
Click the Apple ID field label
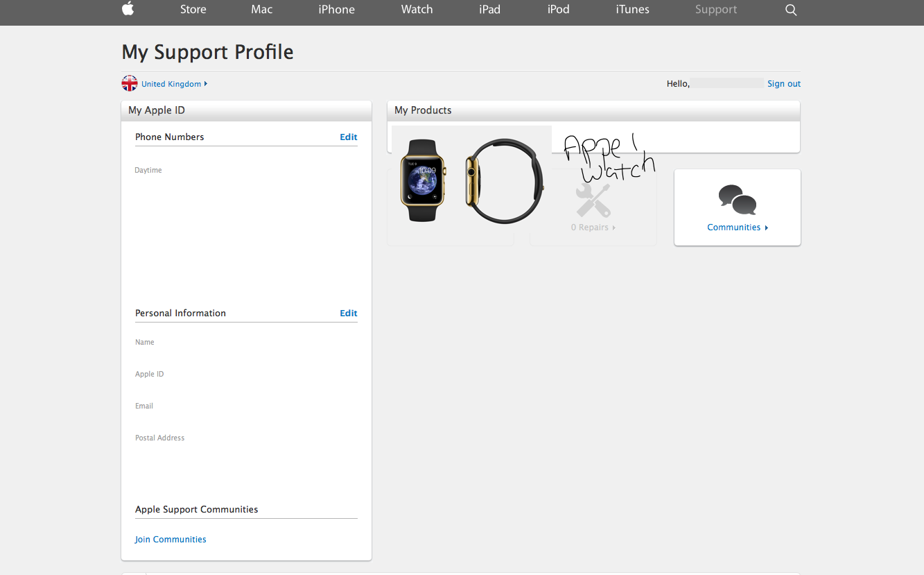click(x=150, y=374)
